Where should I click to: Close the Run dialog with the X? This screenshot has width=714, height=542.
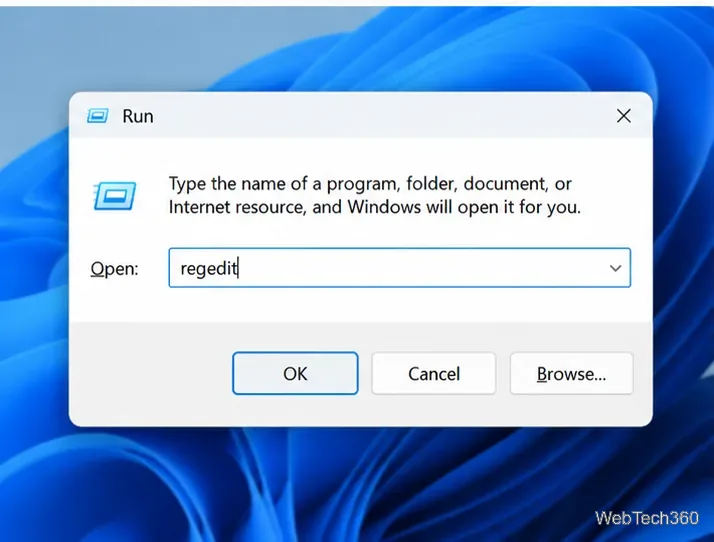point(623,116)
